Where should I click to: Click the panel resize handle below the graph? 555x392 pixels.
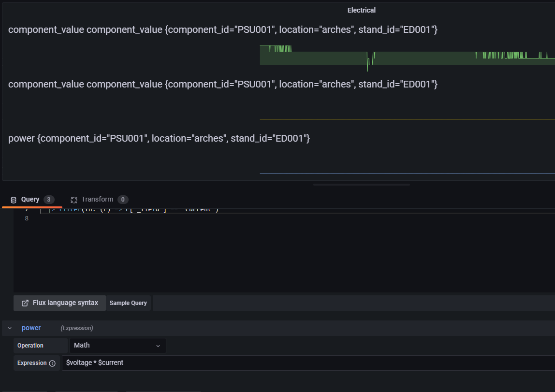[x=361, y=184]
